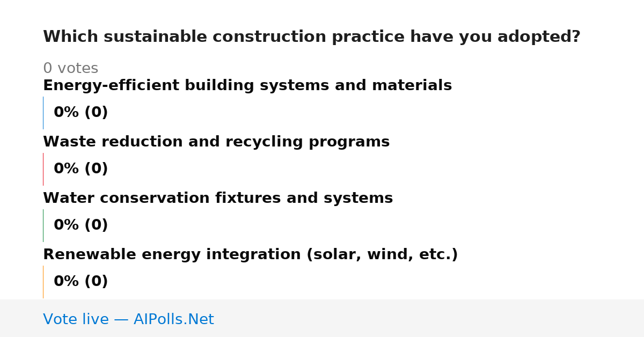Open the Vote live — AIPolls.Net link
This screenshot has height=337, width=644.
coord(128,320)
